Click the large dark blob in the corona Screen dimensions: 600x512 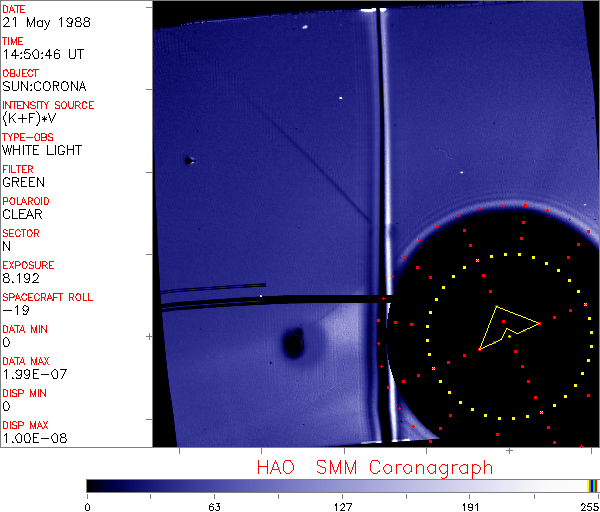click(x=293, y=345)
